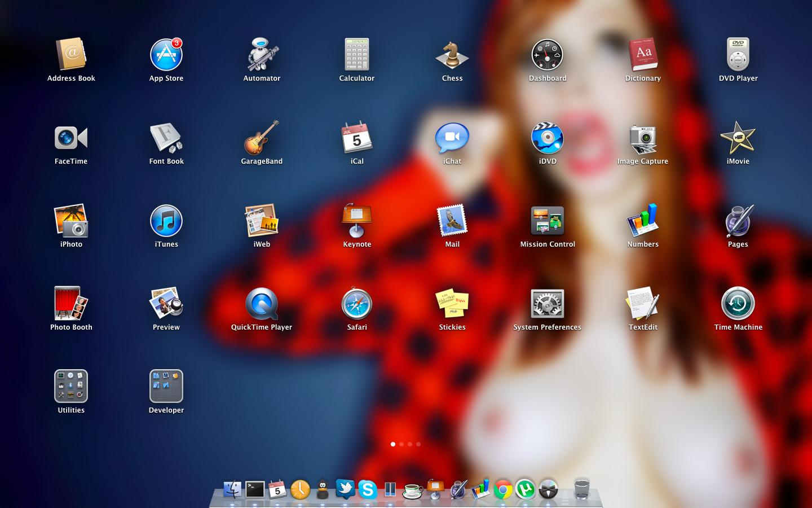This screenshot has height=508, width=812.
Task: Open iMovie
Action: coord(738,138)
